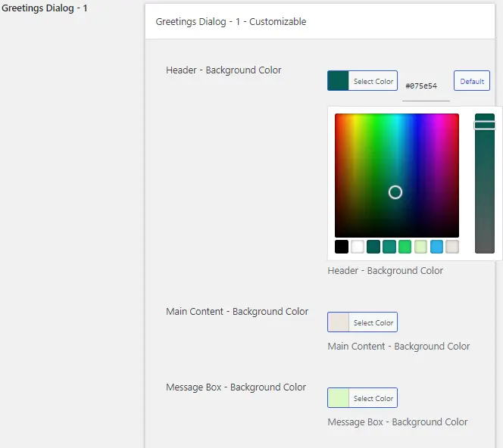Viewport: 503px width, 448px height.
Task: Open Main Content Background Select Color button
Action: pyautogui.click(x=363, y=322)
